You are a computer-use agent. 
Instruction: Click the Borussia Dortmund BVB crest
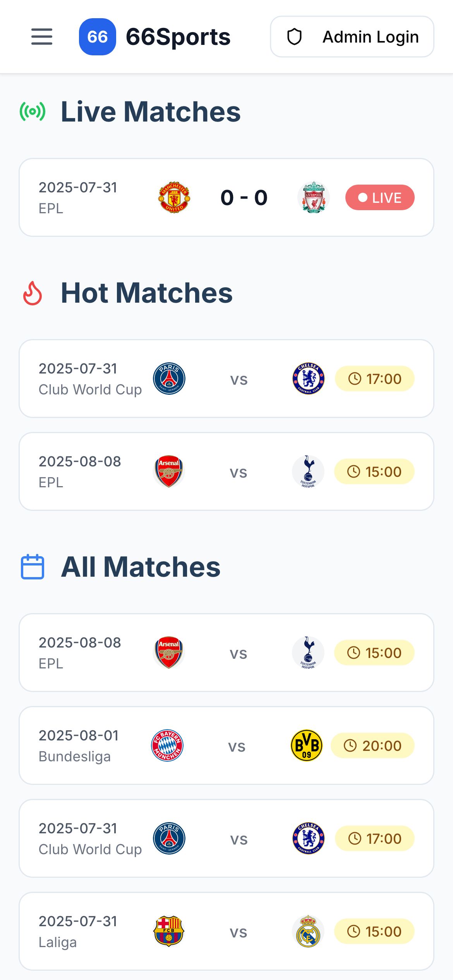(307, 745)
